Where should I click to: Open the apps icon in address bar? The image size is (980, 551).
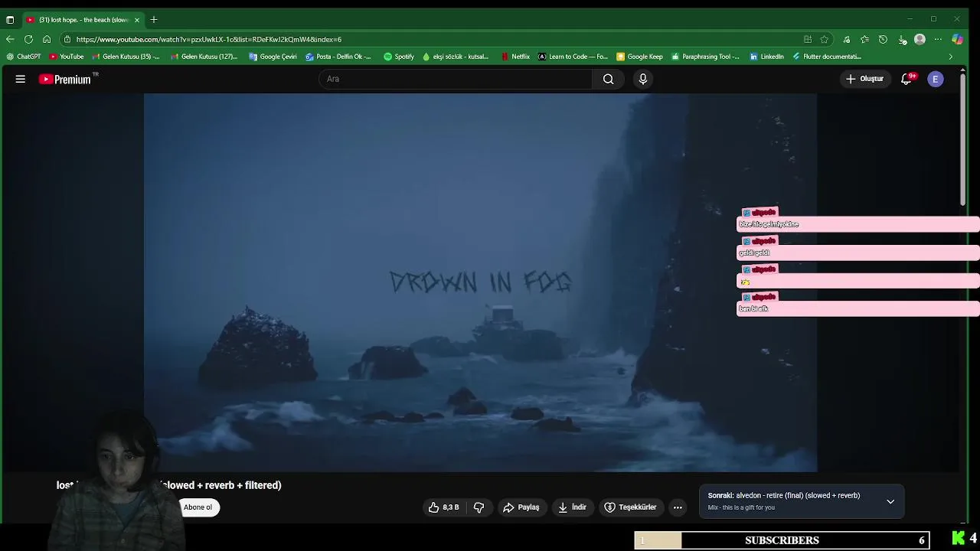pyautogui.click(x=808, y=39)
